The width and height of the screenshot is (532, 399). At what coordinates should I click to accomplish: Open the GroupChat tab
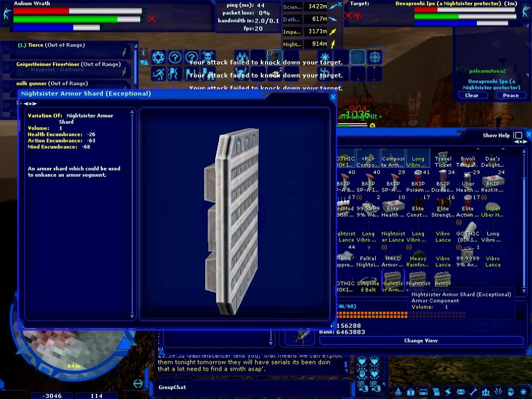(x=173, y=387)
